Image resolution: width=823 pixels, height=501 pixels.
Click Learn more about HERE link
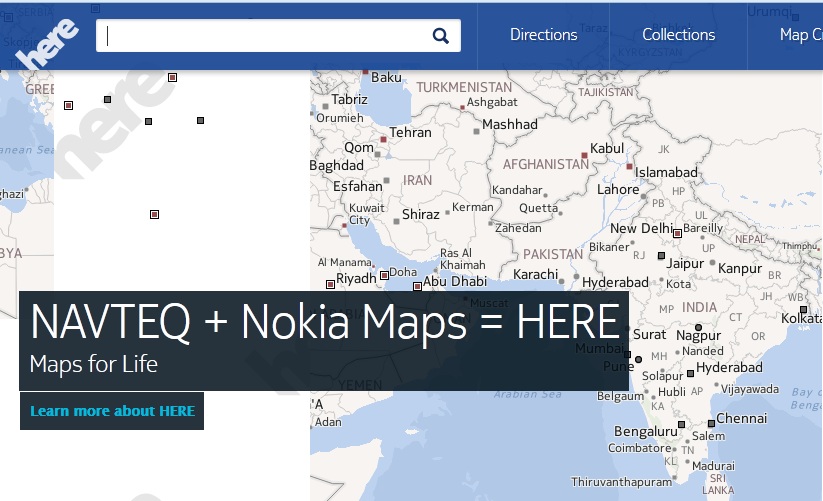[112, 411]
